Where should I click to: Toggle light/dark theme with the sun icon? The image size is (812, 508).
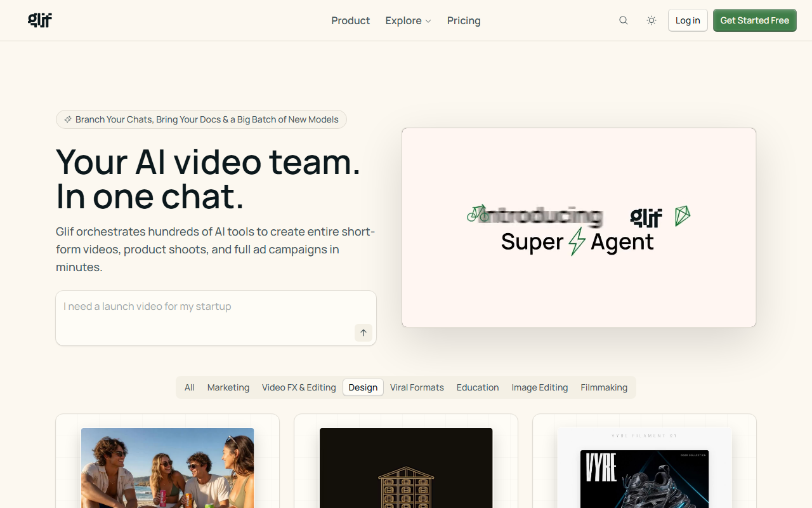[x=652, y=20]
